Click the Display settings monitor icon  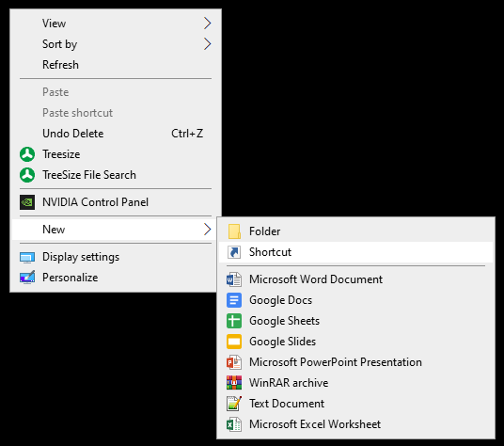point(27,257)
